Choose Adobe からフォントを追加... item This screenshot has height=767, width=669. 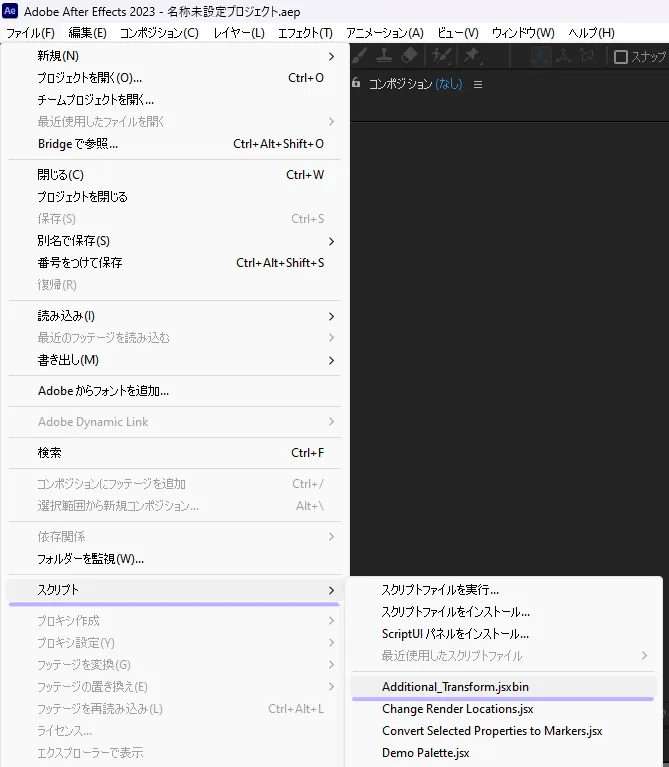tap(175, 391)
